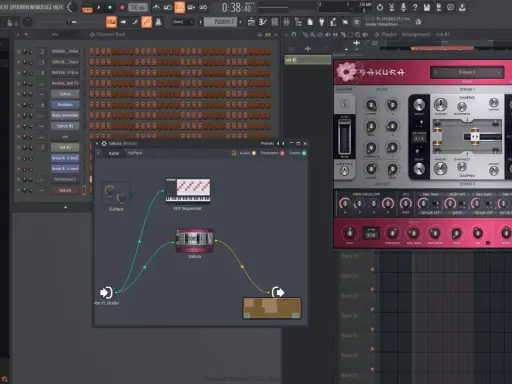This screenshot has width=512, height=384.
Task: Click arrow left of Pattern 2
Action: [201, 22]
